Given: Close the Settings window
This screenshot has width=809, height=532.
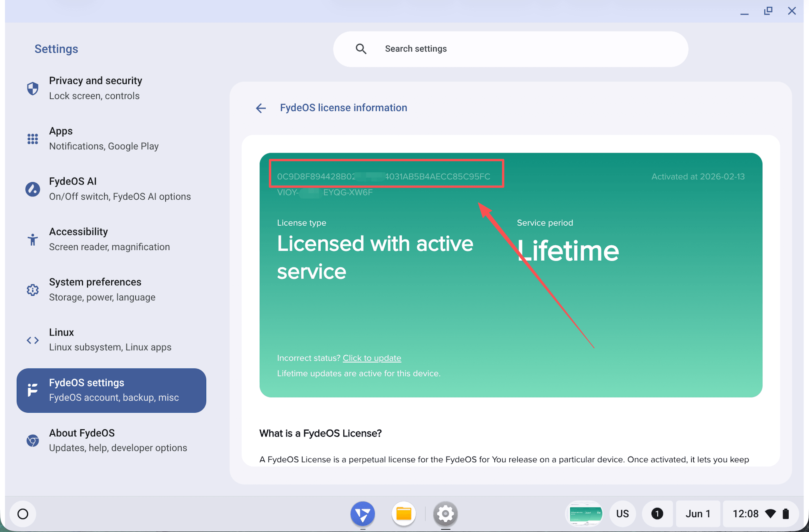Looking at the screenshot, I should [792, 11].
